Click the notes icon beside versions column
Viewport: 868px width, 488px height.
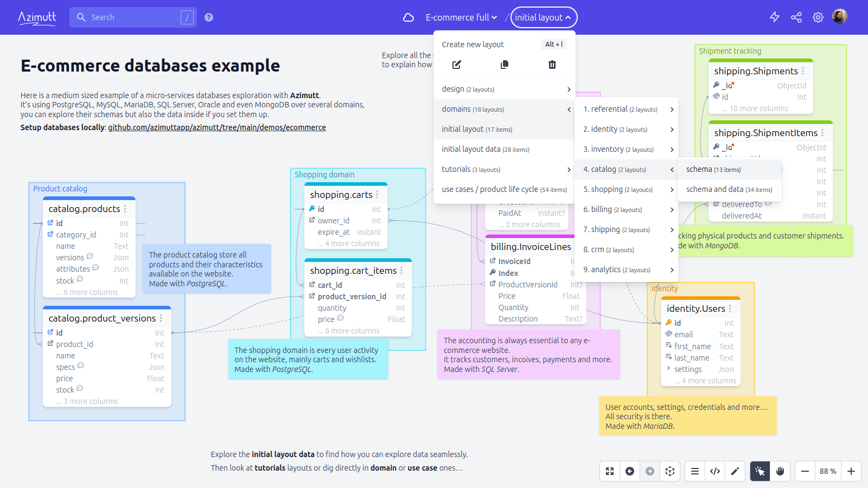[x=90, y=256]
